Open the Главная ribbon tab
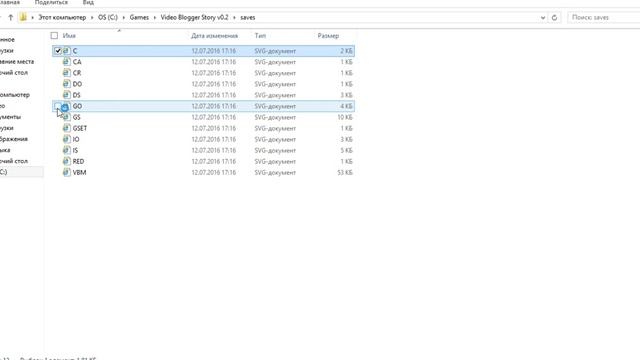The height and width of the screenshot is (360, 640). [x=9, y=2]
